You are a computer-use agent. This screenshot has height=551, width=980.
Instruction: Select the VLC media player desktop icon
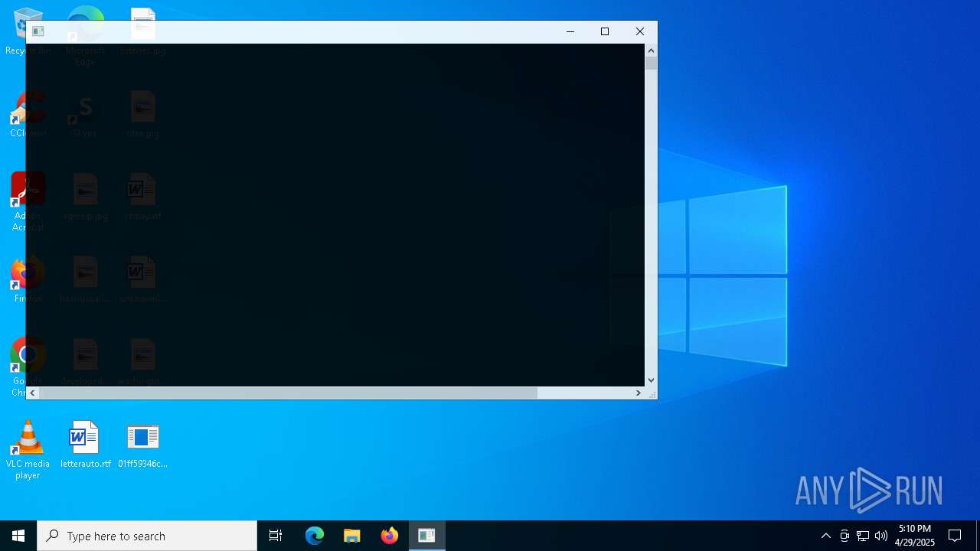point(28,451)
